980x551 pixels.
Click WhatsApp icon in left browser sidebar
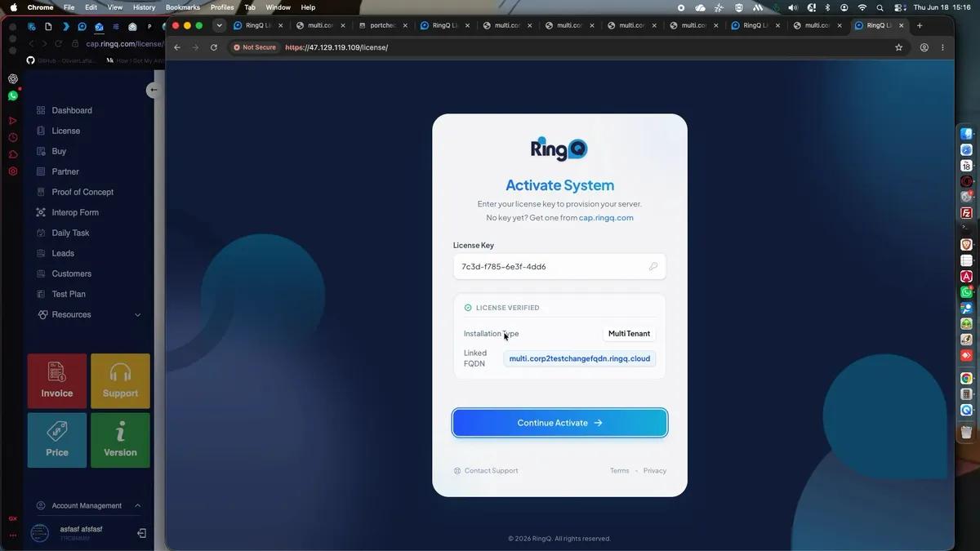[x=13, y=96]
